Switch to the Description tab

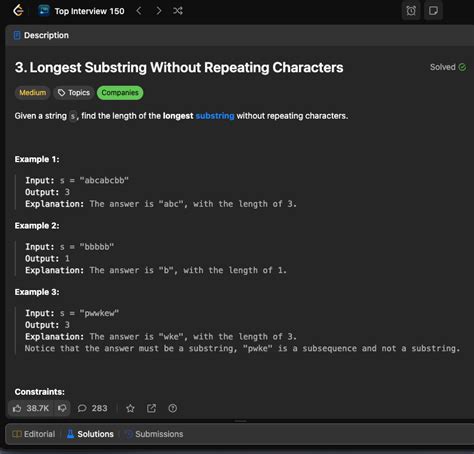pos(41,35)
